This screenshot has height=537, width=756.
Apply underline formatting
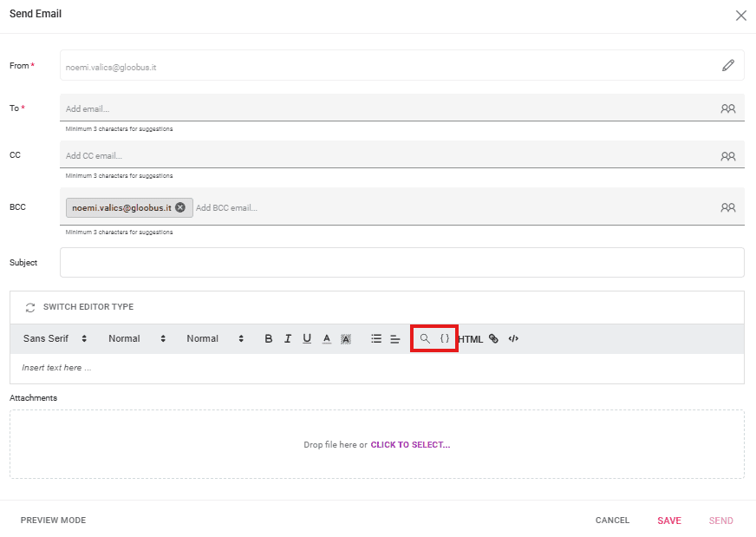pos(307,339)
